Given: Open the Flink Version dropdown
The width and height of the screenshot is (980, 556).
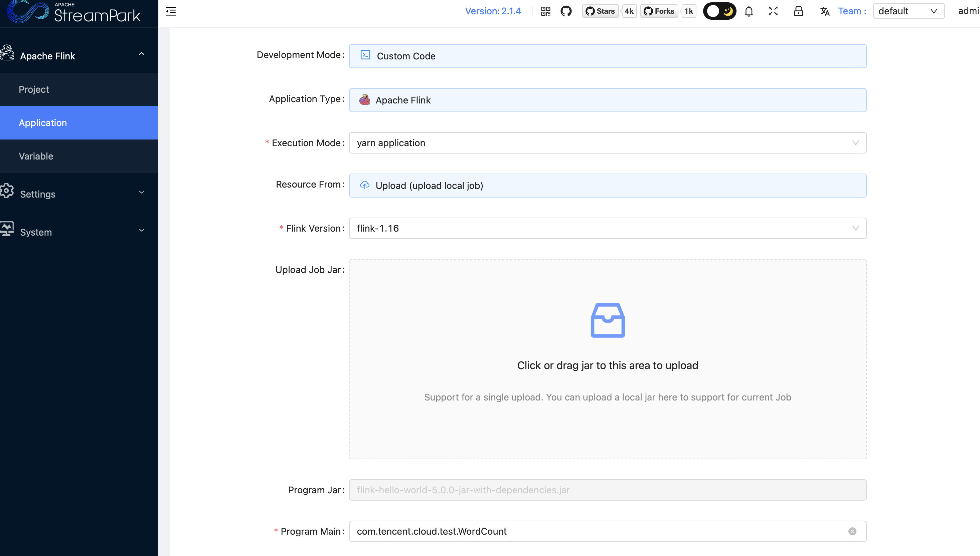Looking at the screenshot, I should (x=608, y=228).
